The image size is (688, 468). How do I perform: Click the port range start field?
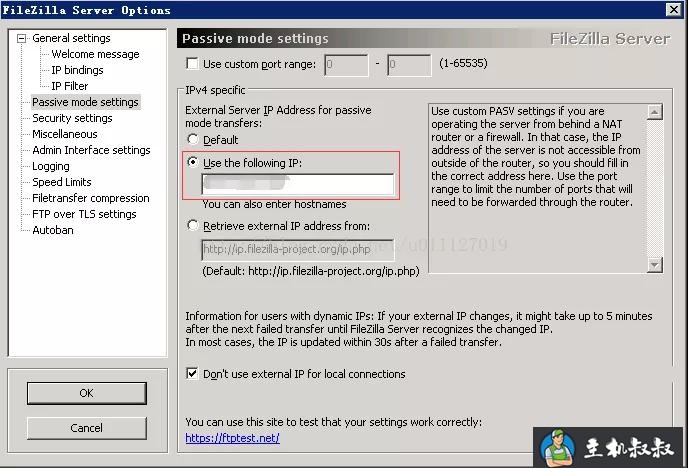346,65
